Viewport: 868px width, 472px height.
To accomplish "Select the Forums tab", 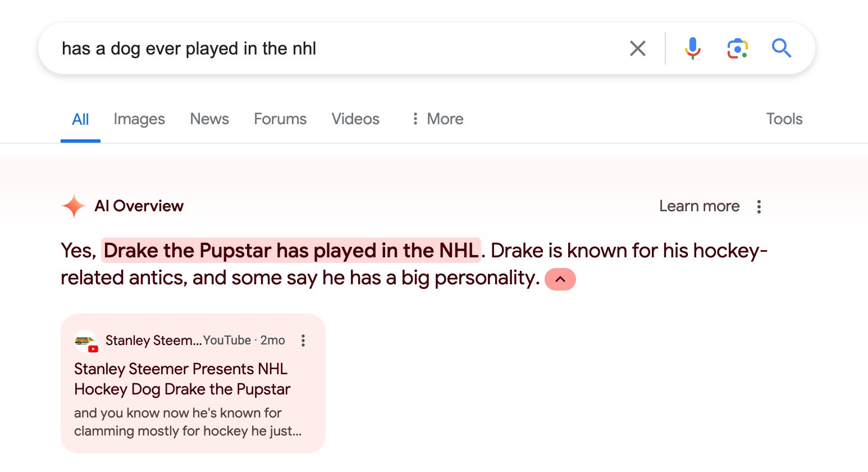I will 280,119.
